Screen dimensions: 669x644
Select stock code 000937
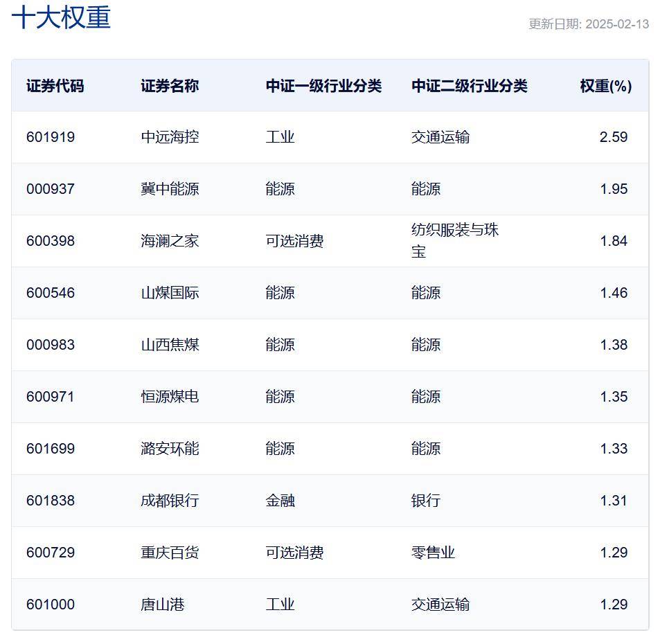(x=51, y=189)
